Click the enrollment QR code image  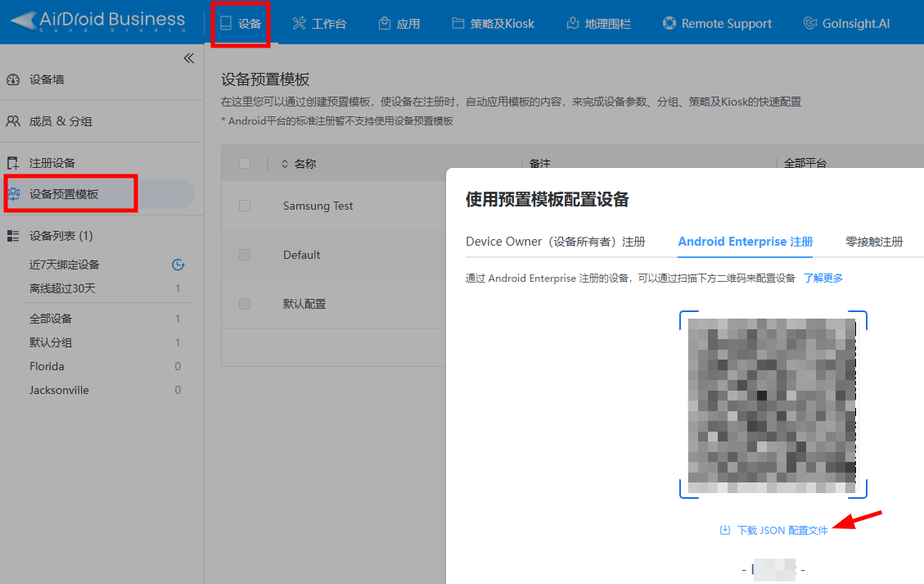tap(773, 405)
